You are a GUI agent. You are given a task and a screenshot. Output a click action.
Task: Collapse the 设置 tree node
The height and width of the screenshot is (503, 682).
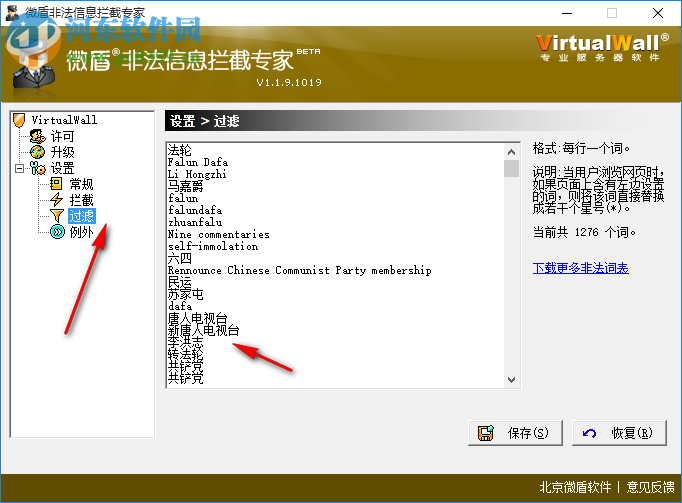pos(19,168)
